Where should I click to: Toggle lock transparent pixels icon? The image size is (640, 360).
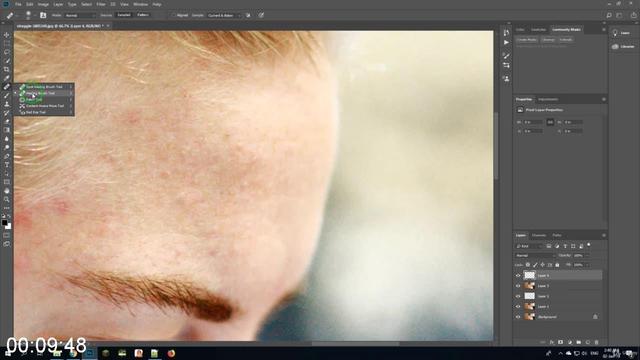pos(528,265)
